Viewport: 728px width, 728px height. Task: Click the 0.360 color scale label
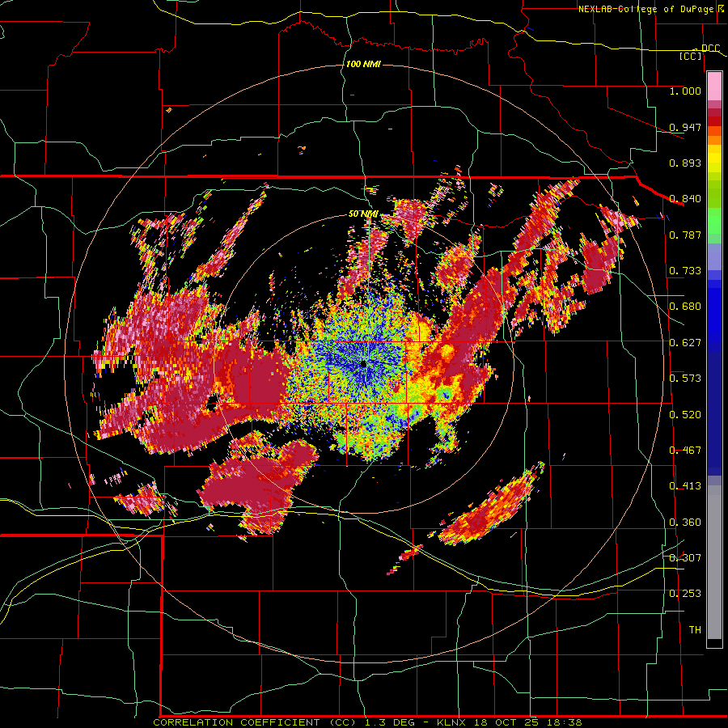[685, 523]
